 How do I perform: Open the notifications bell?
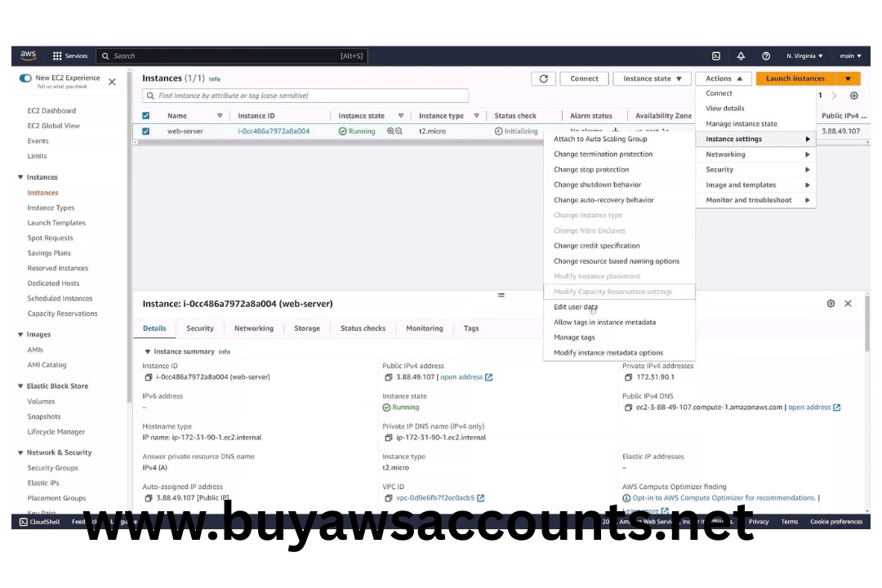tap(741, 56)
